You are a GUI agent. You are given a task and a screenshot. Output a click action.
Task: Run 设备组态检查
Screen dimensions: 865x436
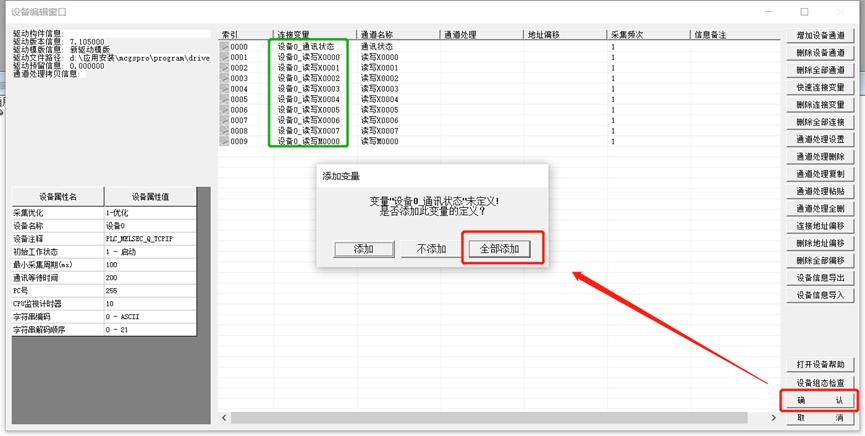(820, 382)
